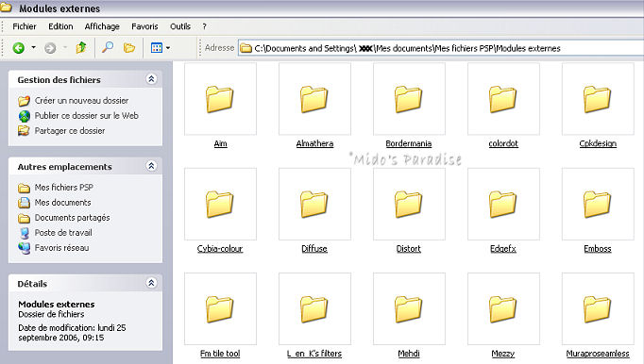Click the Views toolbar icon
Viewport: 644px width, 364px height.
coord(157,47)
